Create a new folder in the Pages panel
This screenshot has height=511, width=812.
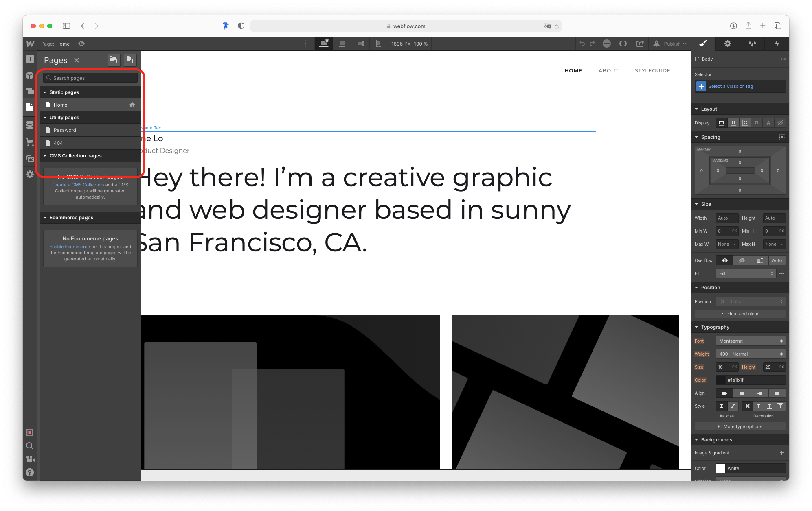click(x=114, y=60)
